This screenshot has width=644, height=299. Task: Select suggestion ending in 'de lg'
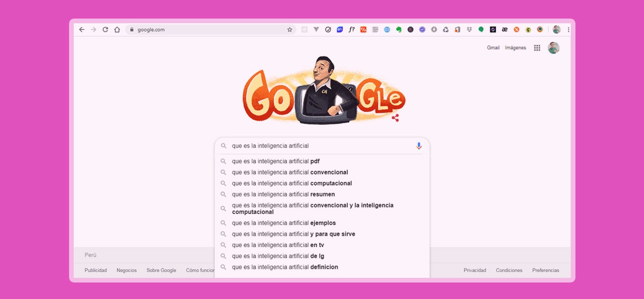click(x=322, y=256)
